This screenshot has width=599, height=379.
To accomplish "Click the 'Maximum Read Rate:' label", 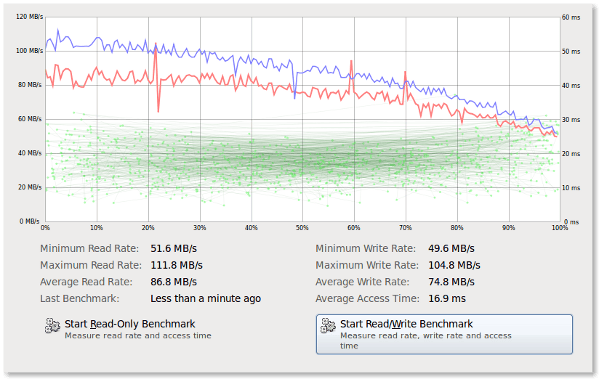I will 91,265.
